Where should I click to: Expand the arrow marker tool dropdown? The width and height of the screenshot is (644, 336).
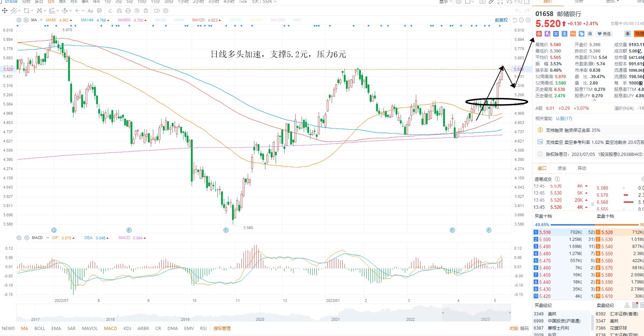click(83, 11)
